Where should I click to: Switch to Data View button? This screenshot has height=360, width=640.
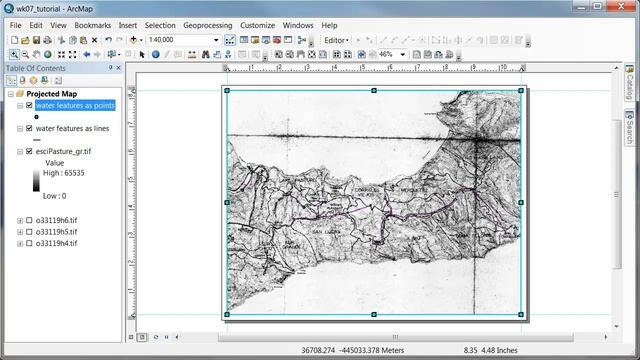pyautogui.click(x=131, y=337)
